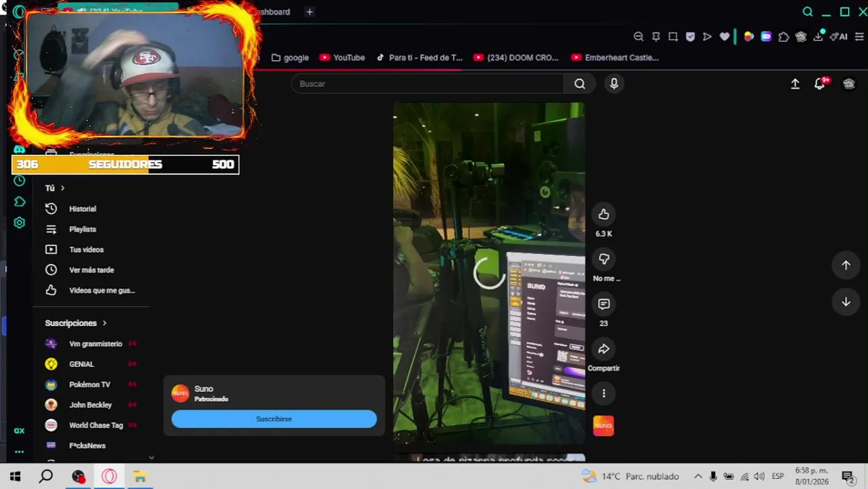Click the Shorts video player
Image resolution: width=868 pixels, height=489 pixels.
489,274
